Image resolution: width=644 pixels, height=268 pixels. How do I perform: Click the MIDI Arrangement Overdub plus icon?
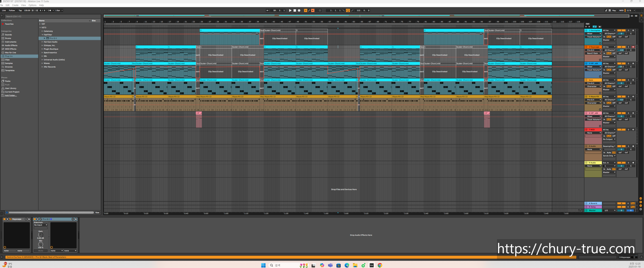[x=305, y=11]
